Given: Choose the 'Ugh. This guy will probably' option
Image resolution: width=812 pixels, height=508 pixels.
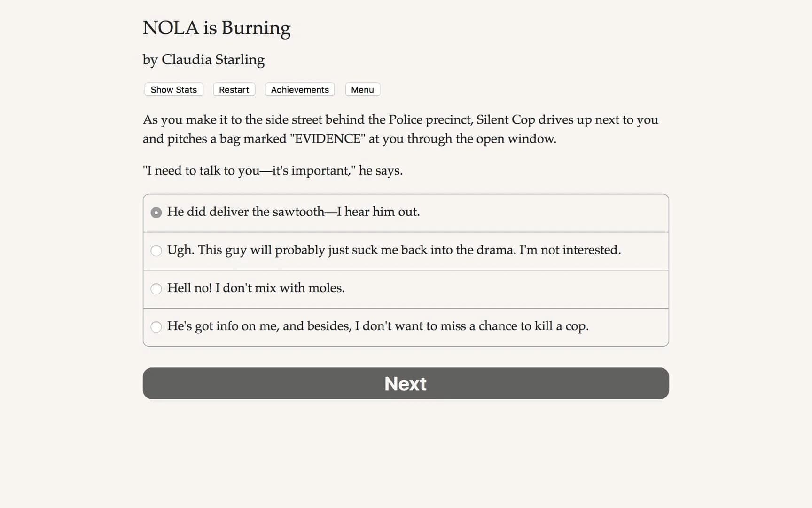Looking at the screenshot, I should tap(394, 250).
